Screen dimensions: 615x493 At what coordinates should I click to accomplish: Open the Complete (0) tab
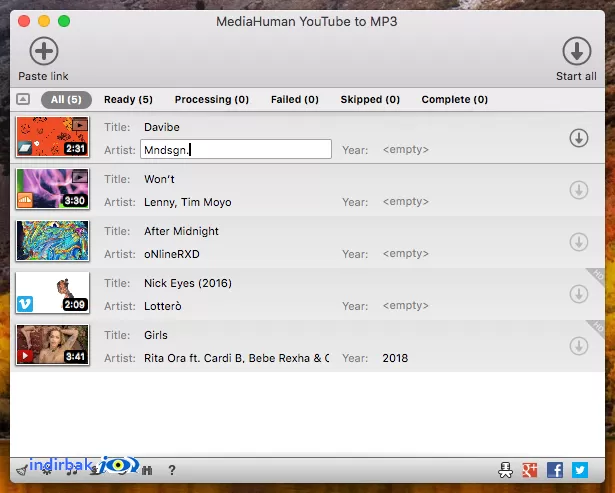(x=455, y=100)
